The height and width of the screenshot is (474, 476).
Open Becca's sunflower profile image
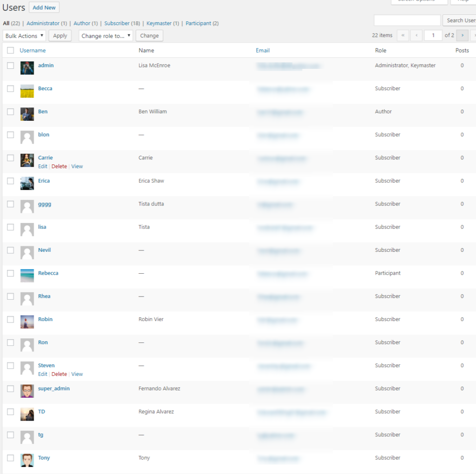[26, 92]
